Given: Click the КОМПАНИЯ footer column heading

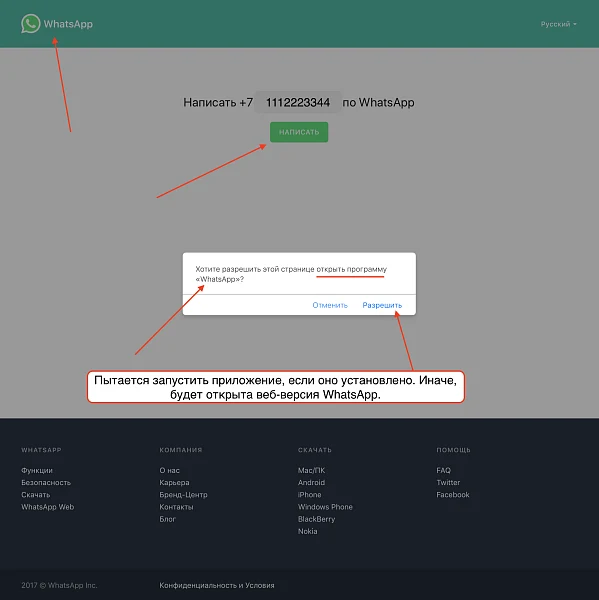Looking at the screenshot, I should pos(181,450).
